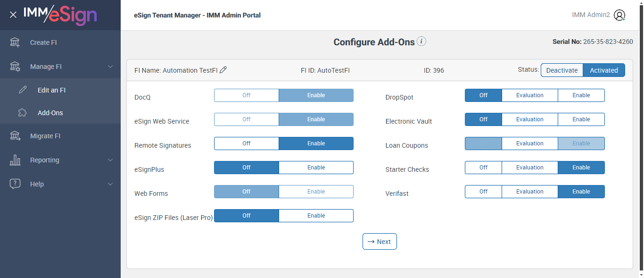The image size is (644, 278).
Task: Click the pencil icon beside FI Name
Action: 223,70
